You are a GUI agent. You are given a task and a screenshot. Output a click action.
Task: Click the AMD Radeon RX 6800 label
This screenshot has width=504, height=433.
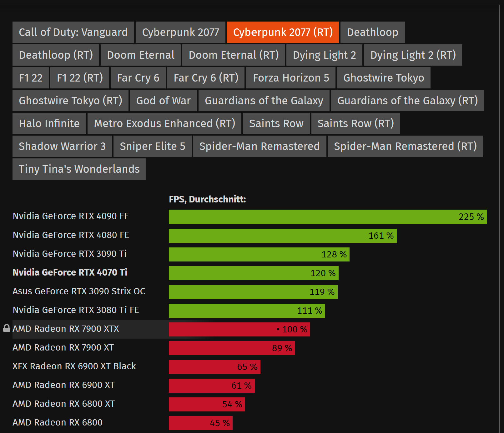58,422
